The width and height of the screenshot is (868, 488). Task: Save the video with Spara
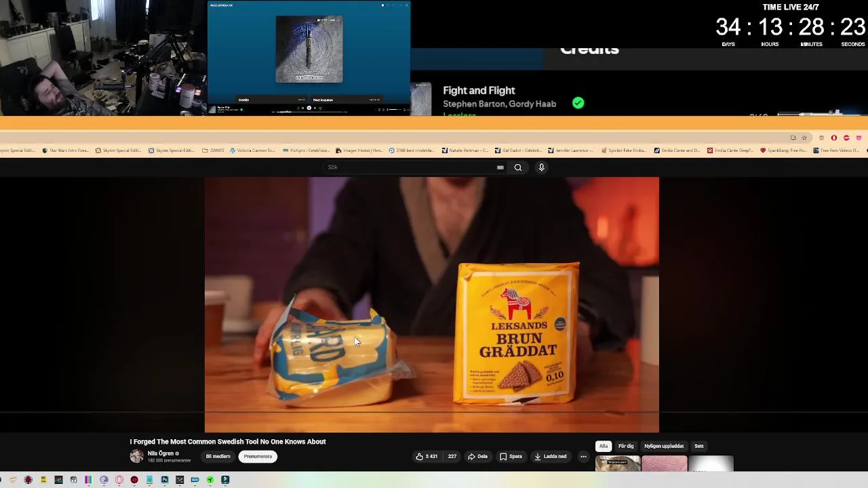[511, 457]
